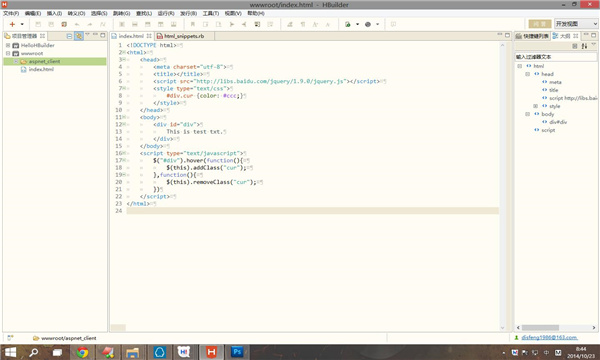Select index.html in the project tree

coord(41,69)
